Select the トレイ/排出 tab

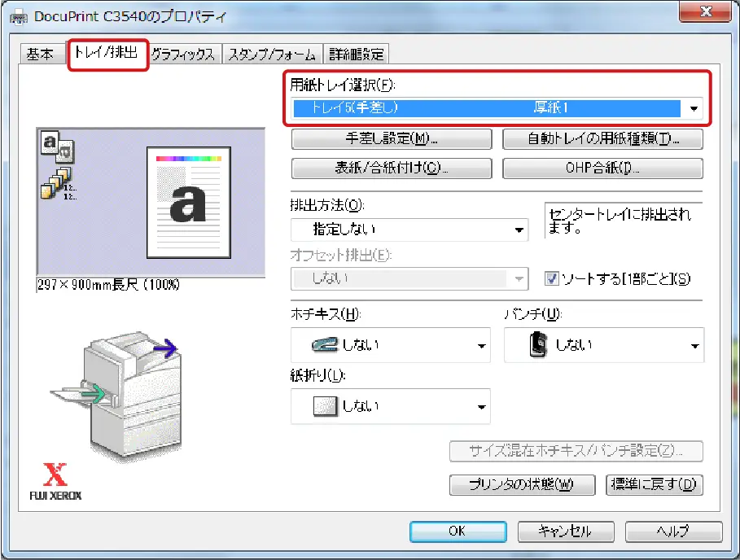[x=107, y=52]
